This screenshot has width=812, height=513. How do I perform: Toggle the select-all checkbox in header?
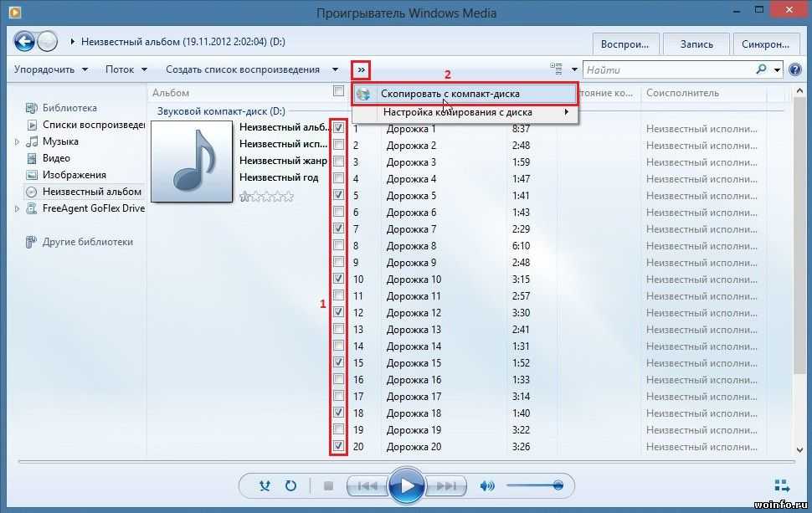[339, 91]
